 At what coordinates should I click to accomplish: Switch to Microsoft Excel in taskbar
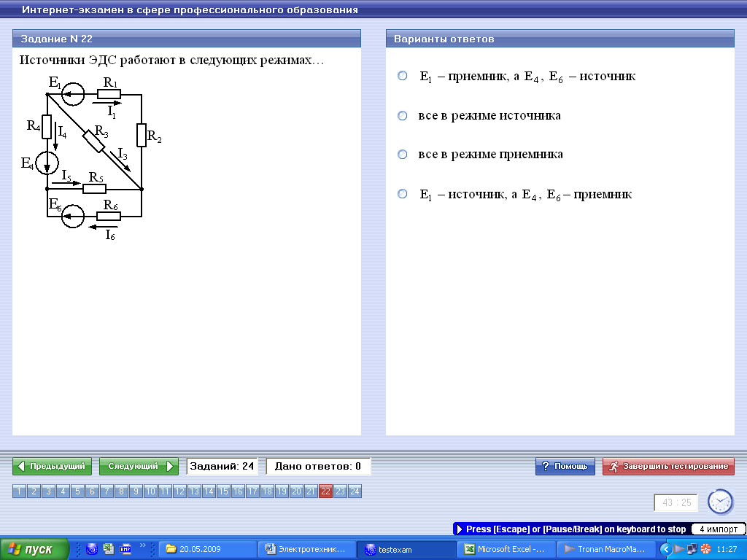[x=506, y=550]
